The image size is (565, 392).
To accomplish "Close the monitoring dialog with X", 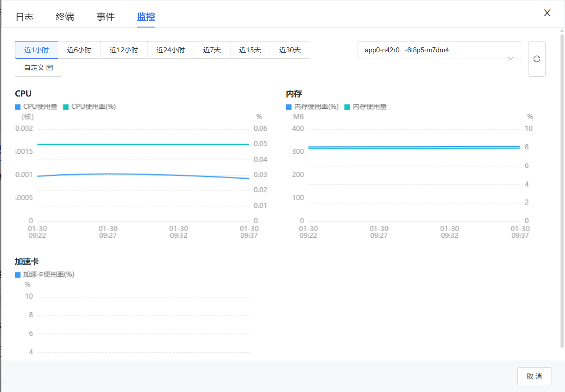I will [547, 13].
